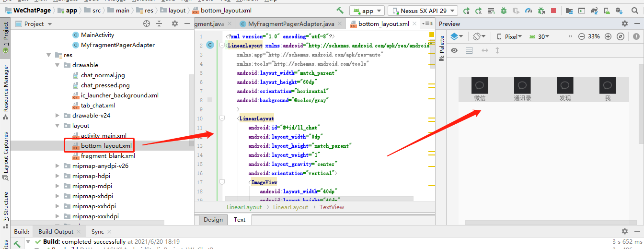Viewport: 644px width, 249px height.
Task: Open the Build Output tab
Action: [56, 231]
